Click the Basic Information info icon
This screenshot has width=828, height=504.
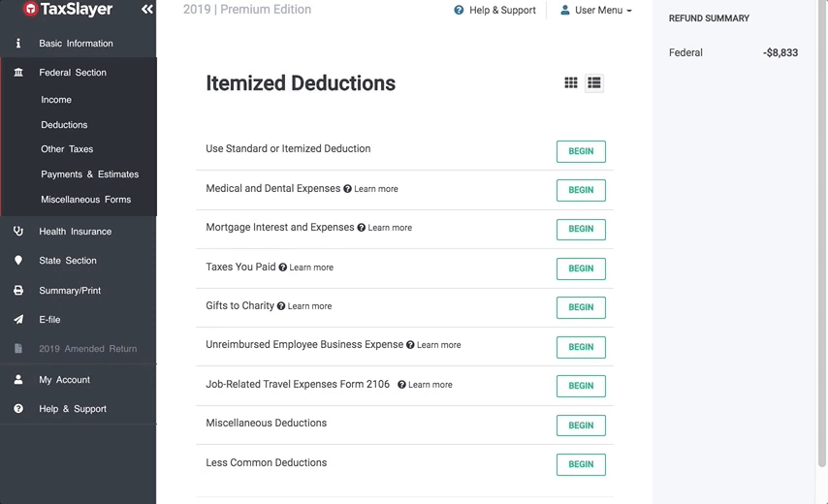[x=18, y=44]
